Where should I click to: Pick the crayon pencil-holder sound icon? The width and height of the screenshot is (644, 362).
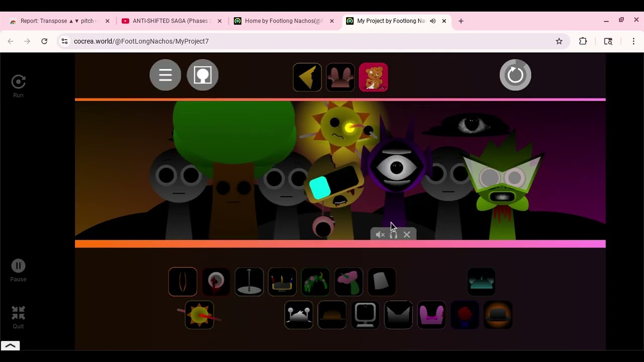(282, 282)
